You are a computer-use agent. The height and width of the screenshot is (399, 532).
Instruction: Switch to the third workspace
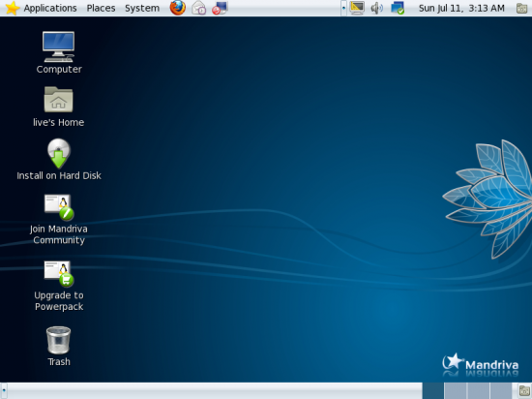point(479,391)
